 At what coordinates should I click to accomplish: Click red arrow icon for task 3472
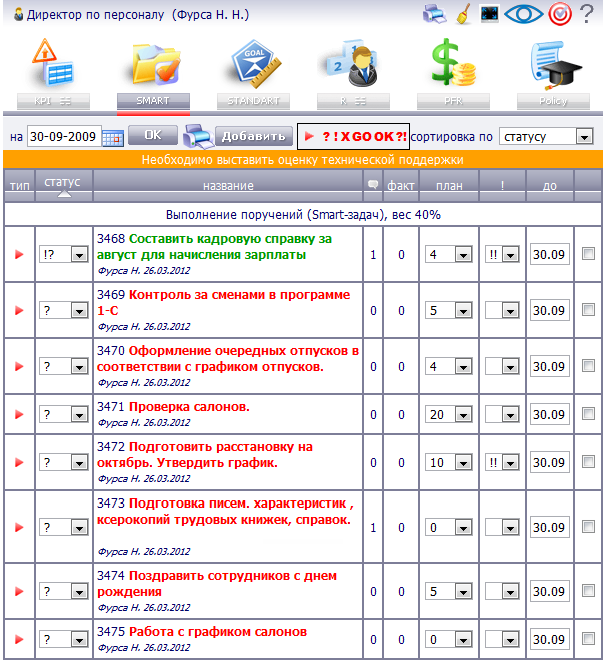coord(19,463)
